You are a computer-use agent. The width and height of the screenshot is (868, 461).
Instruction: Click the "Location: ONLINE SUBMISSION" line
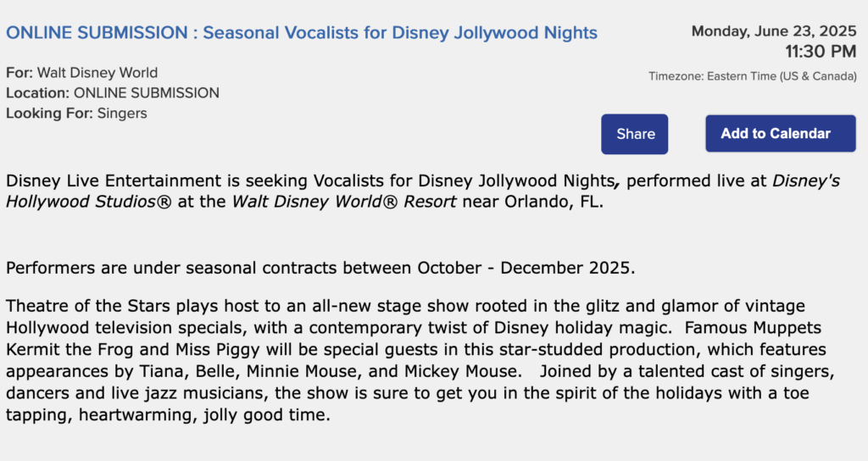(x=112, y=93)
